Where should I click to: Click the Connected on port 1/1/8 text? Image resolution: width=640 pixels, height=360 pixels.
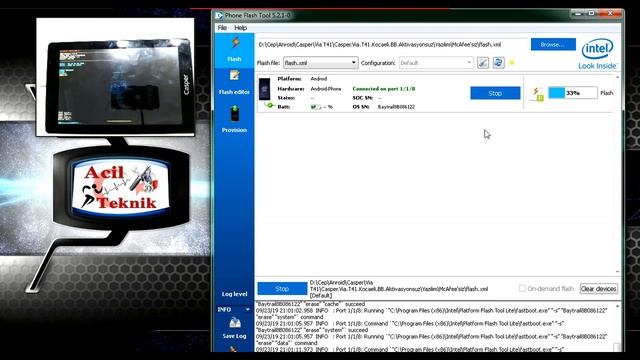tap(384, 89)
